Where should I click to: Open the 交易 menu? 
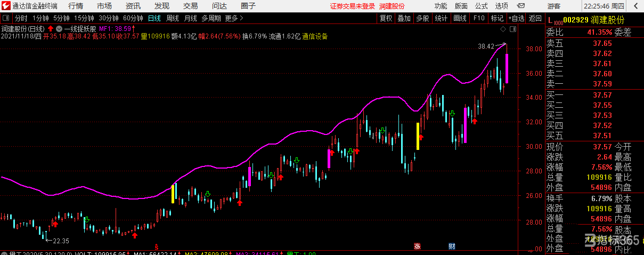pos(191,6)
